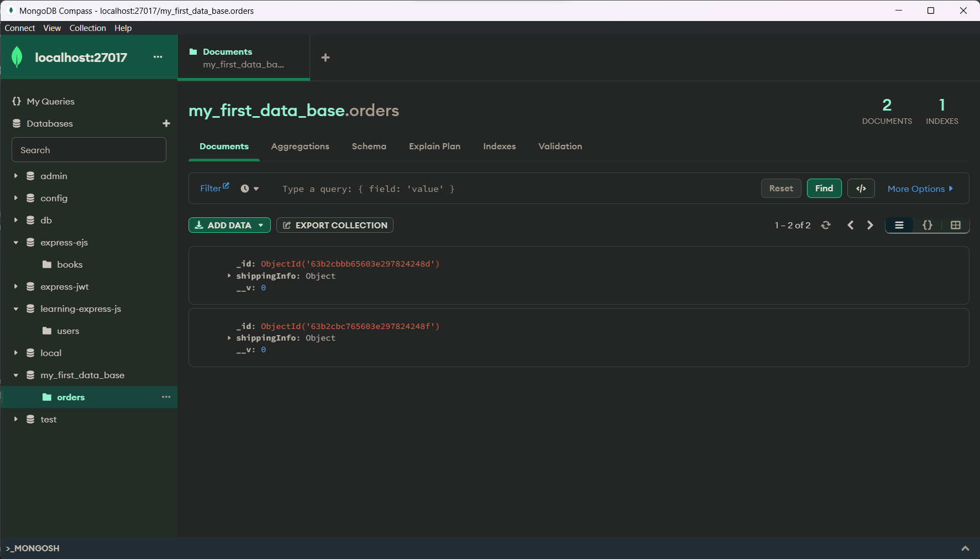Expand the local database

tap(16, 353)
